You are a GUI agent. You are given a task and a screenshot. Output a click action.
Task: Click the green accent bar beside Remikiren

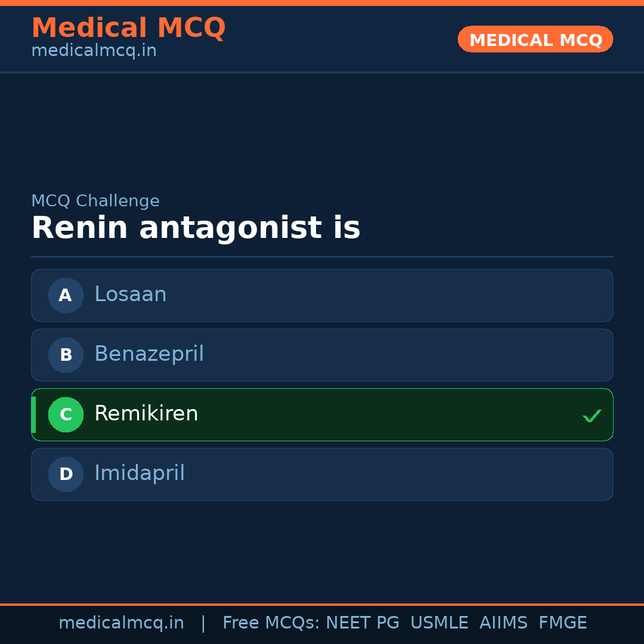pyautogui.click(x=33, y=414)
